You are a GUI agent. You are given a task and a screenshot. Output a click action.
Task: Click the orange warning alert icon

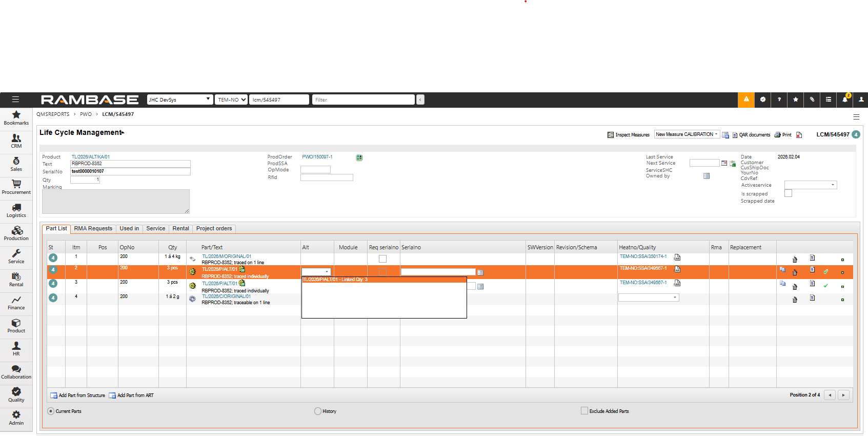[746, 100]
